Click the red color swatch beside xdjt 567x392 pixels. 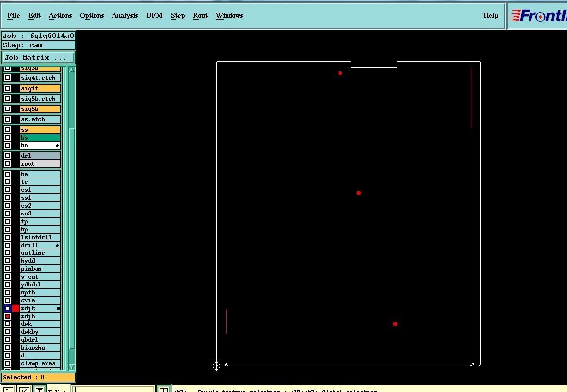pos(16,308)
